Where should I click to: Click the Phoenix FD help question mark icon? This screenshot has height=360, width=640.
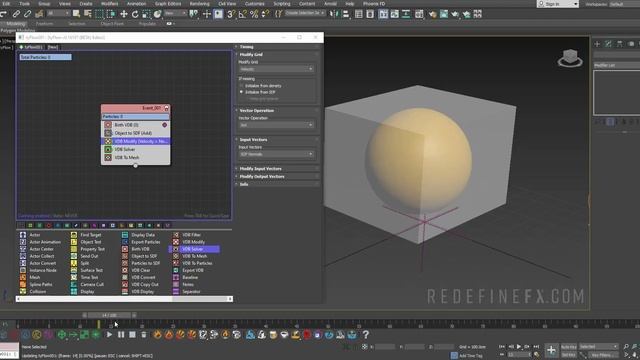(x=366, y=335)
